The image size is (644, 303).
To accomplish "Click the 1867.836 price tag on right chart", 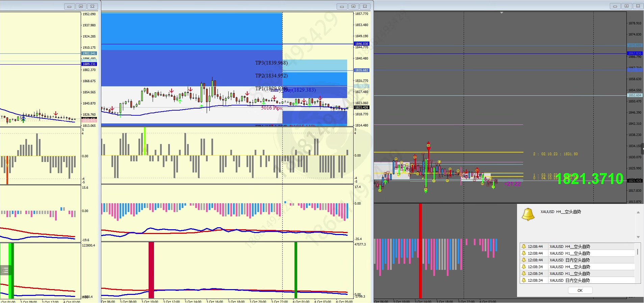I will pyautogui.click(x=635, y=53).
